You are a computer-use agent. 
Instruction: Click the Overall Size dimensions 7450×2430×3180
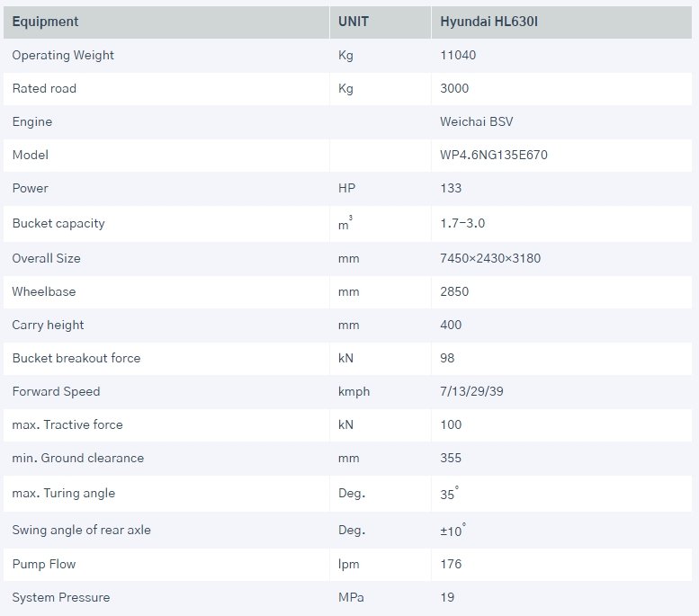490,258
